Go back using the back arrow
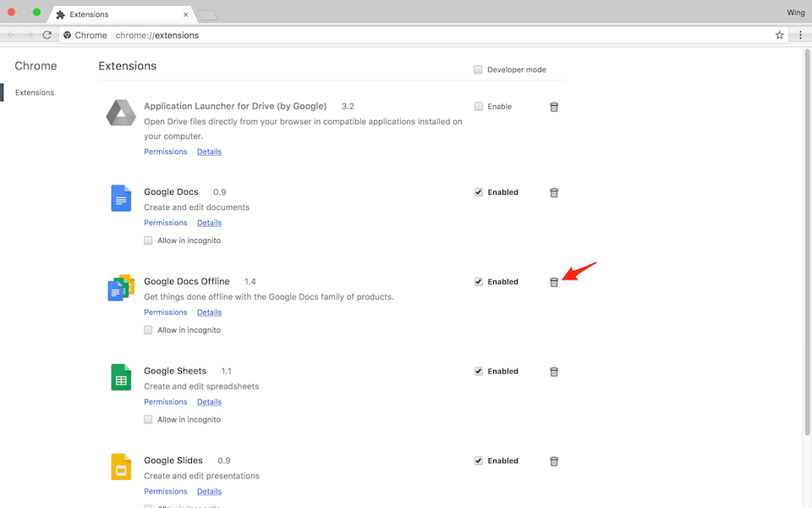This screenshot has height=508, width=812. 11,36
